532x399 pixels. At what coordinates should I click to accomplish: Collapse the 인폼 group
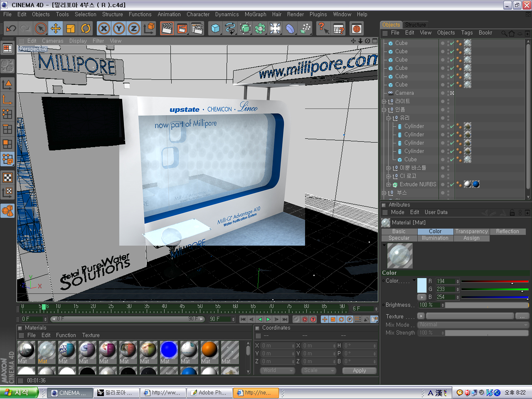click(x=384, y=110)
